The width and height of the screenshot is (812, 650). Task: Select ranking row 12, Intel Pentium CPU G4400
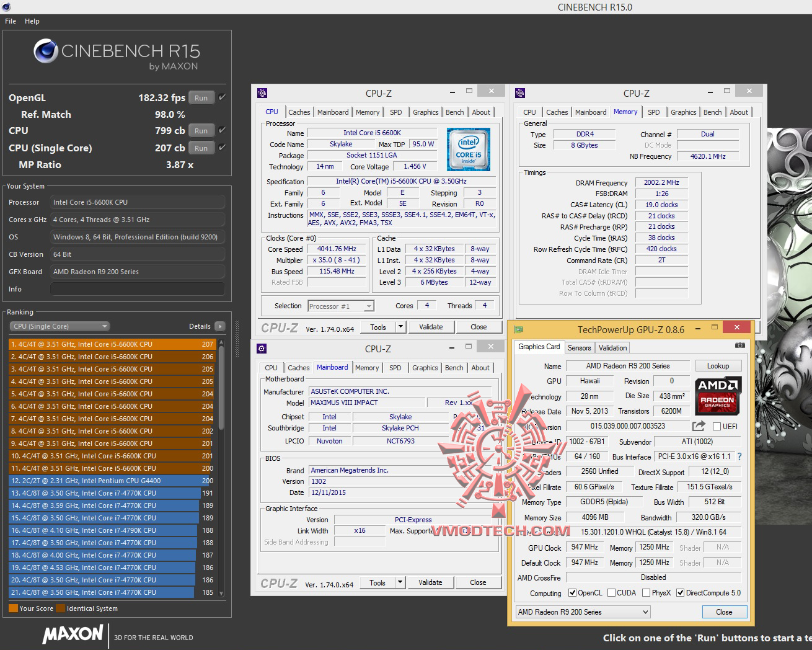(112, 481)
